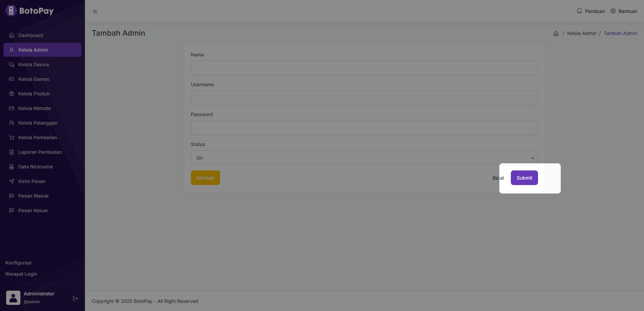Click the Password input field

364,128
